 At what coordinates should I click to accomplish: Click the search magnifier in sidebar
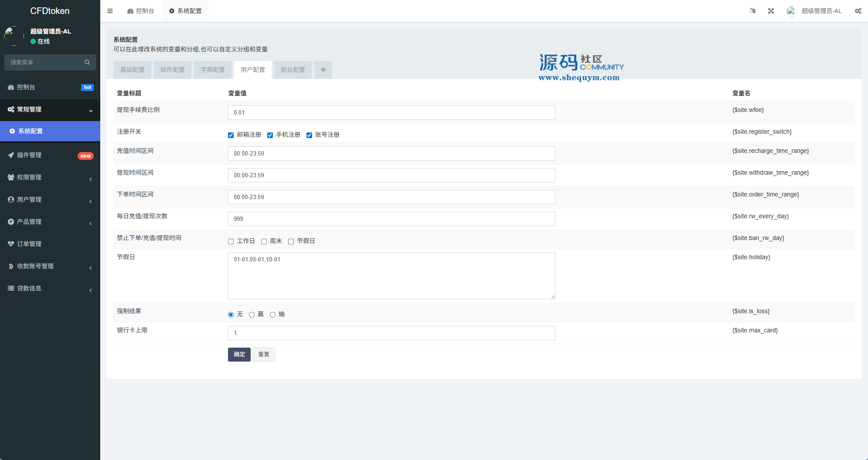click(87, 62)
